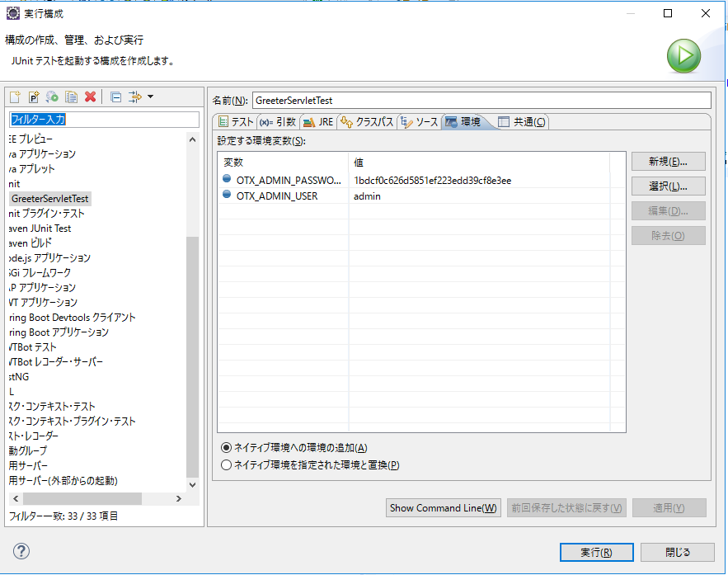Collapse all configurations in the tree

pyautogui.click(x=115, y=97)
